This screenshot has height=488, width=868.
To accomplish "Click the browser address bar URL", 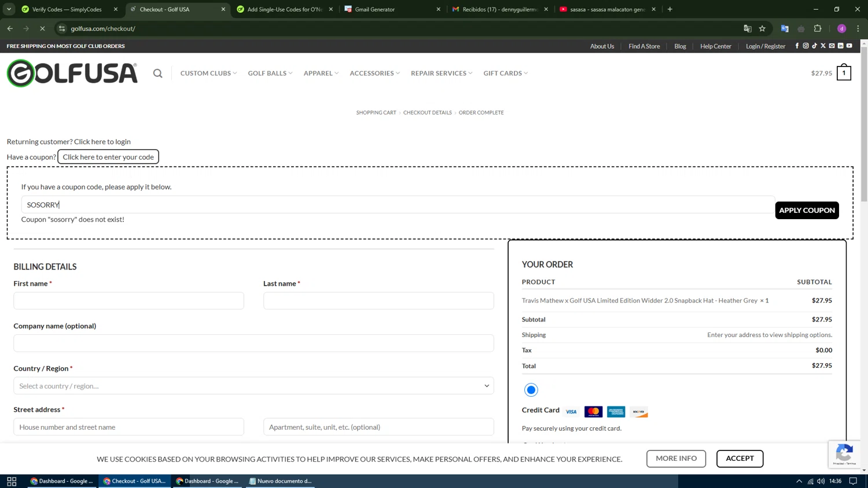I will (x=103, y=28).
